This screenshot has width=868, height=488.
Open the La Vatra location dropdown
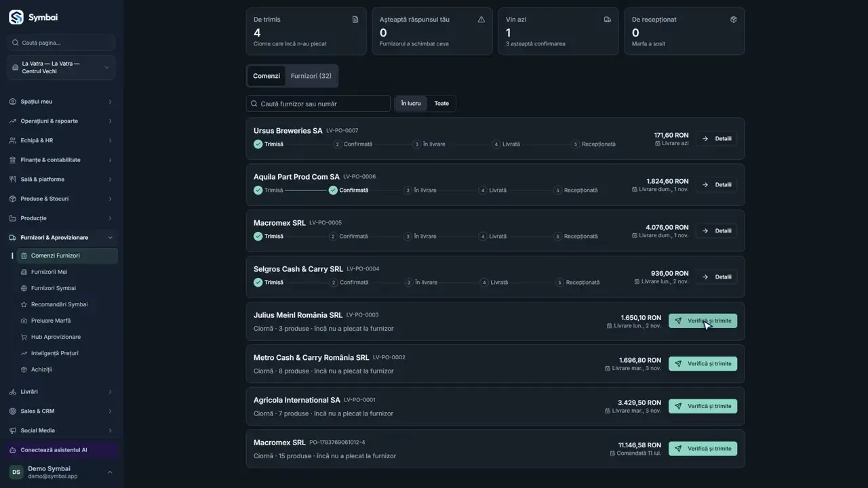pos(61,68)
